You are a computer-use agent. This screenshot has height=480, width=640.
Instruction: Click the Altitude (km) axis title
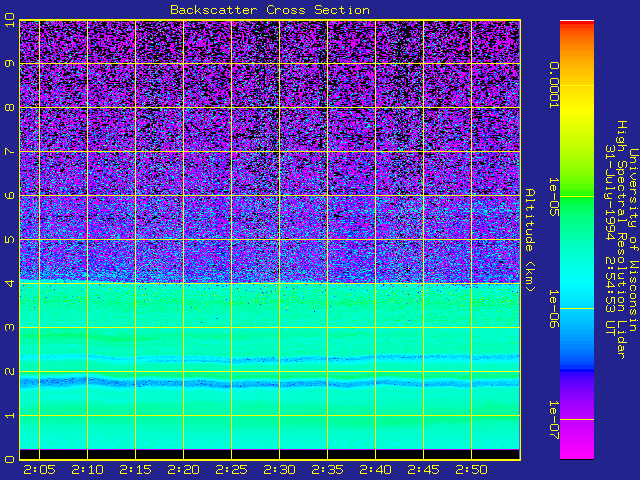(x=530, y=240)
